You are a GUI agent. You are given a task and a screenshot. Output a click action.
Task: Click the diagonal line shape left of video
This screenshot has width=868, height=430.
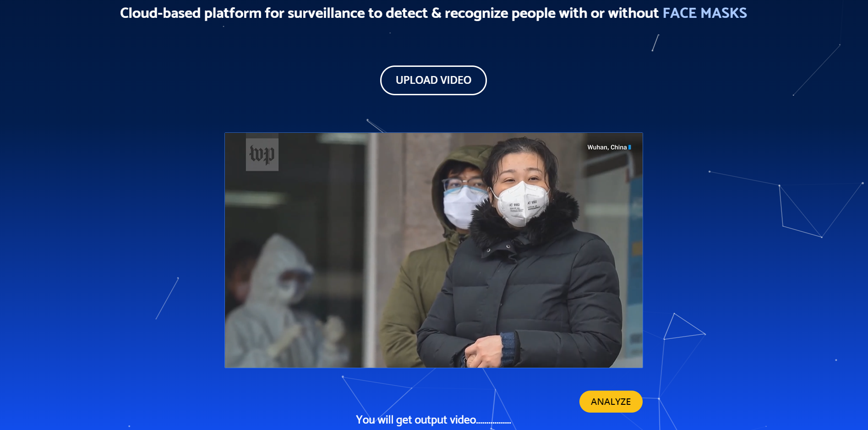(167, 298)
